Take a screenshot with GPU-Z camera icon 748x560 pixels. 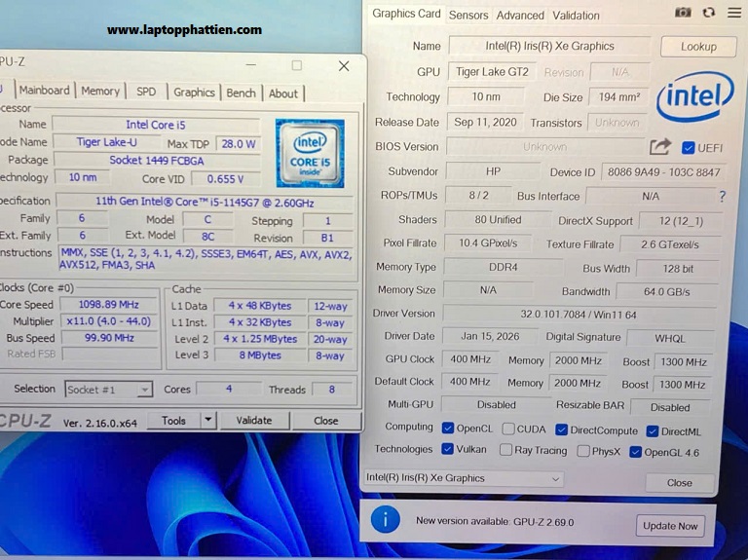pos(683,13)
